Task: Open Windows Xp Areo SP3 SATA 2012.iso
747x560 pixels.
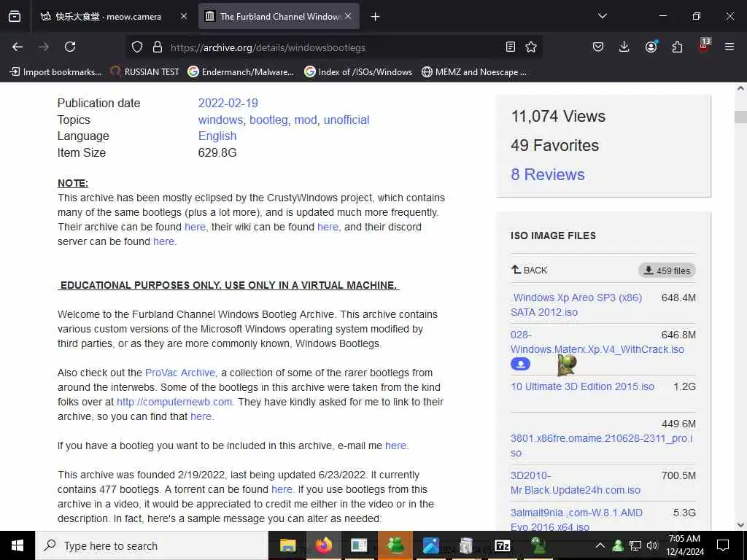Action: [576, 305]
